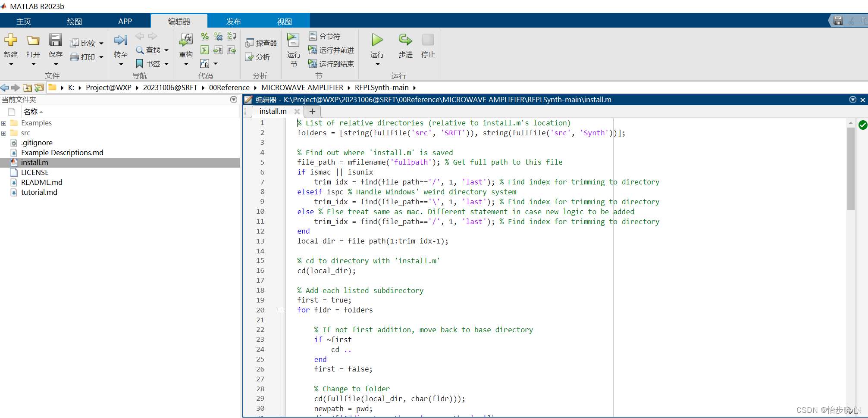
Task: Expand the 新建 dropdown arrow
Action: (x=11, y=64)
